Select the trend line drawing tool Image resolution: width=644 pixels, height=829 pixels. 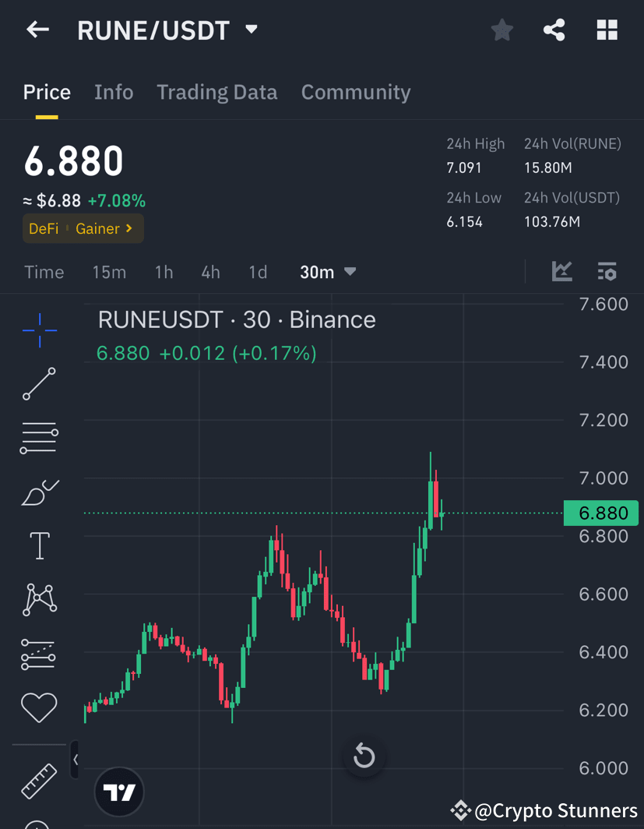point(39,384)
